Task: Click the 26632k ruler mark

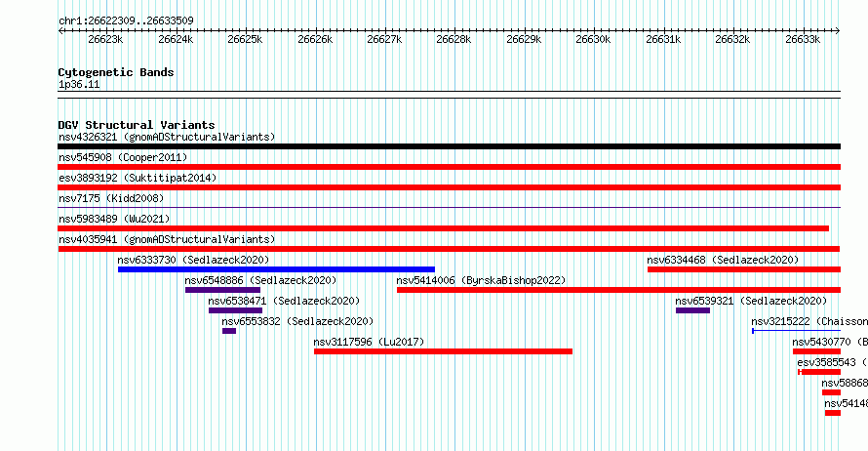Action: click(x=732, y=39)
